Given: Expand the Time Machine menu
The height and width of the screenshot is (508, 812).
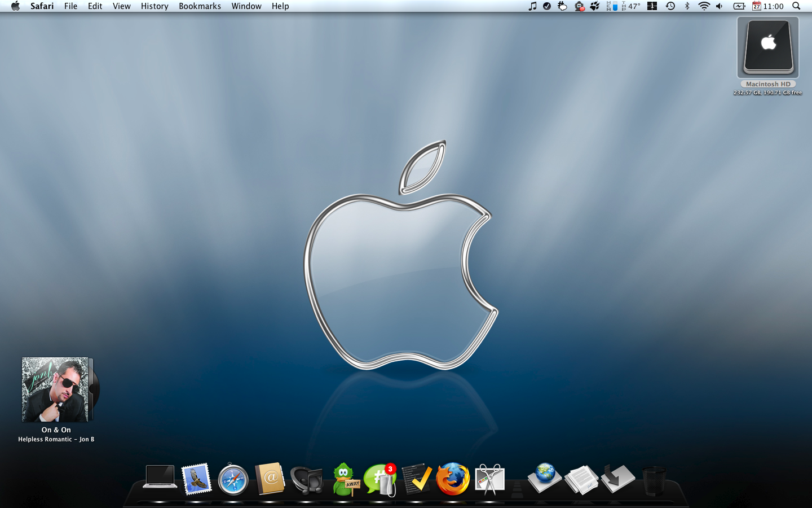Looking at the screenshot, I should tap(670, 6).
